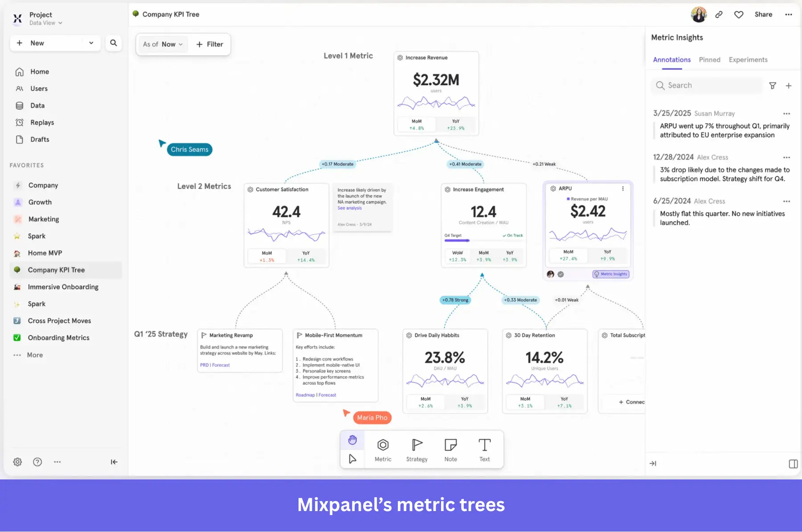The height and width of the screenshot is (532, 802).
Task: Open the 'See analysis' link
Action: click(349, 208)
